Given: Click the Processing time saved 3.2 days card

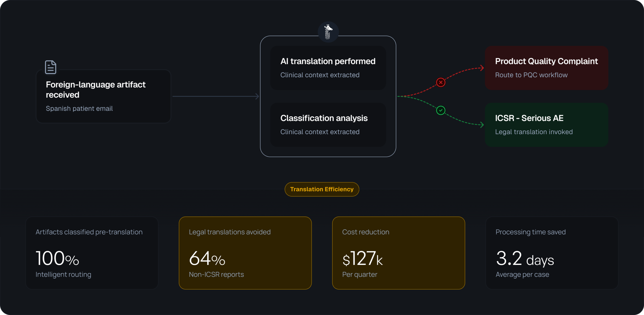Looking at the screenshot, I should (x=552, y=253).
